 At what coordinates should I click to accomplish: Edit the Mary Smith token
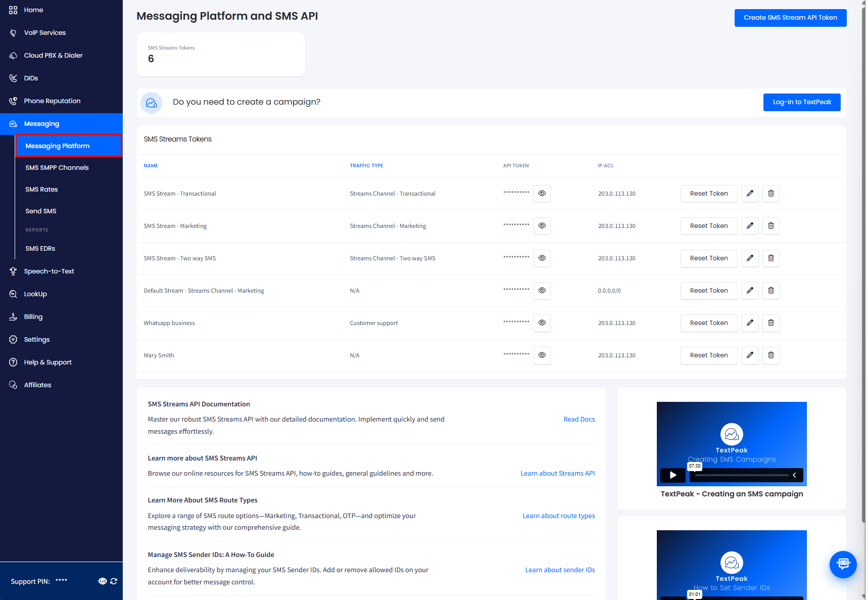coord(750,355)
